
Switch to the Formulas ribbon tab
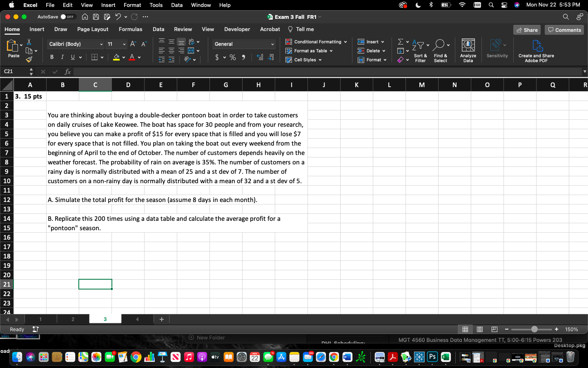tap(130, 29)
